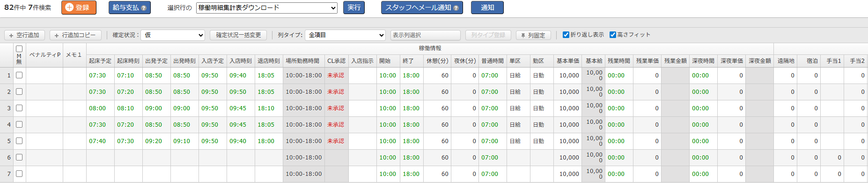Click the help icon on 給与支払 button
Screen dimensions: 868x183
coord(144,8)
